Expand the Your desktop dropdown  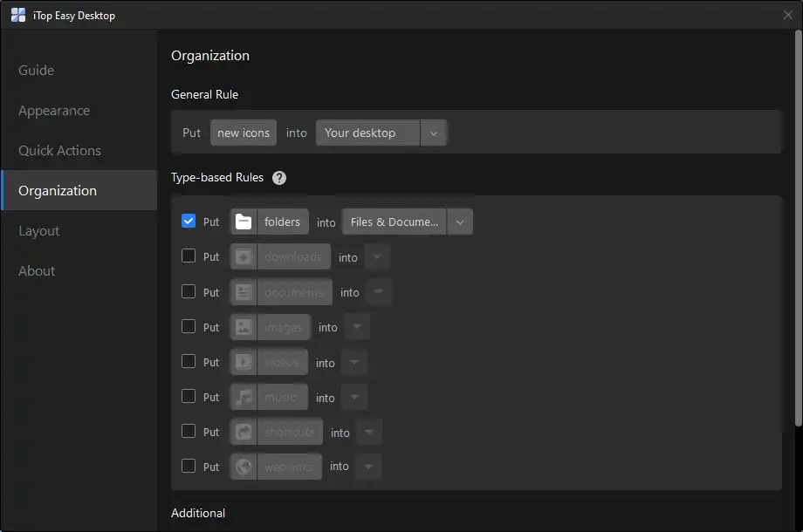pyautogui.click(x=434, y=133)
